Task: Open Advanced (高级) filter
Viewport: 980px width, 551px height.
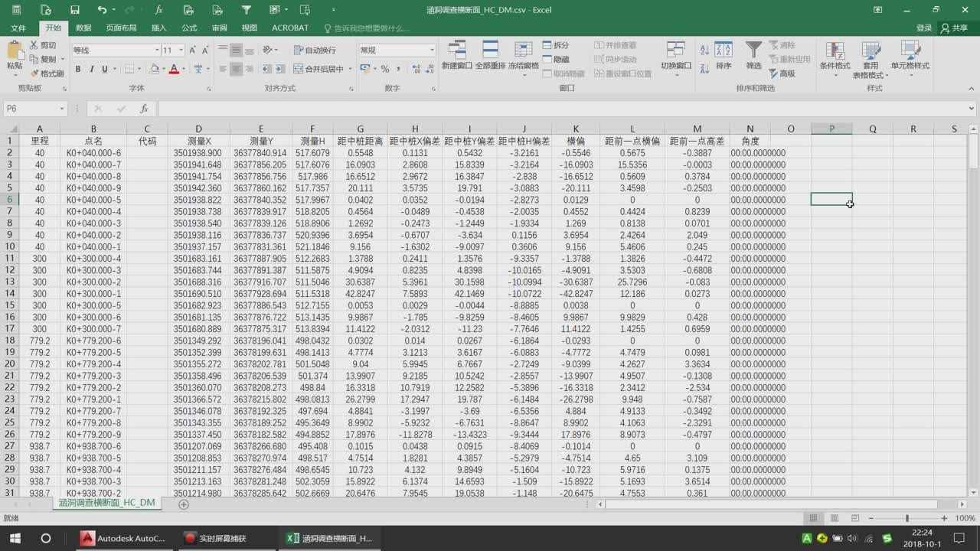Action: 782,73
